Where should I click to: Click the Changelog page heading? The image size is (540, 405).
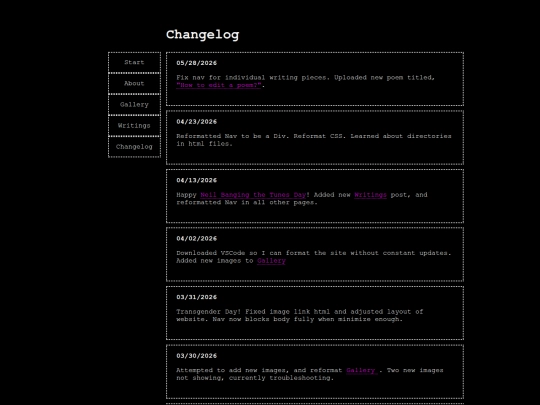click(202, 34)
